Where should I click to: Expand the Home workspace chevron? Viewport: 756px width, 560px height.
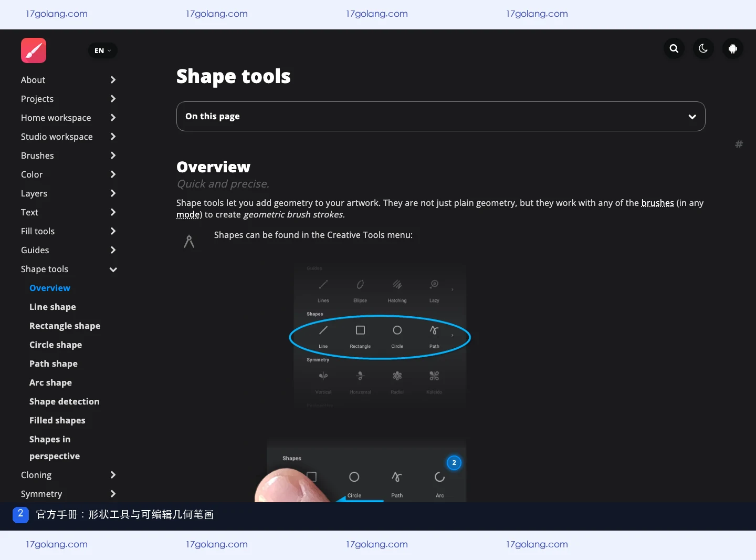click(x=113, y=118)
